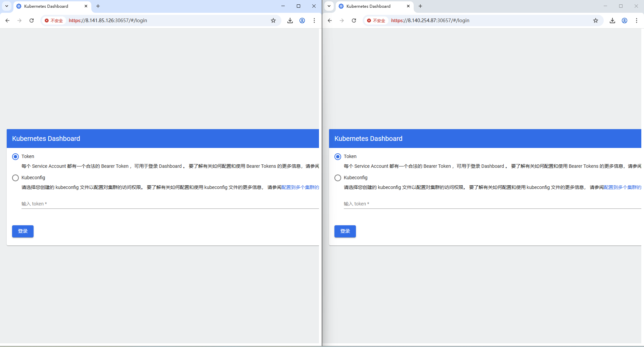The image size is (644, 347).
Task: Click Kubernetes Dashboard header title in right window
Action: point(368,139)
